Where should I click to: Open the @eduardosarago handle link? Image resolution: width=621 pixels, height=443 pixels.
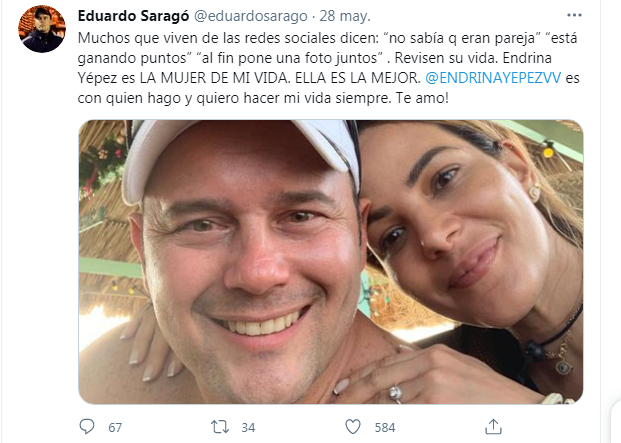coord(251,16)
